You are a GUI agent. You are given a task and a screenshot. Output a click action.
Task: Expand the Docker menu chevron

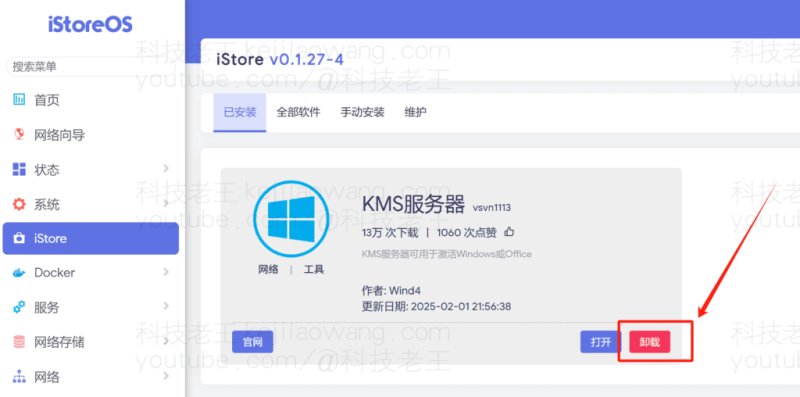(x=166, y=272)
